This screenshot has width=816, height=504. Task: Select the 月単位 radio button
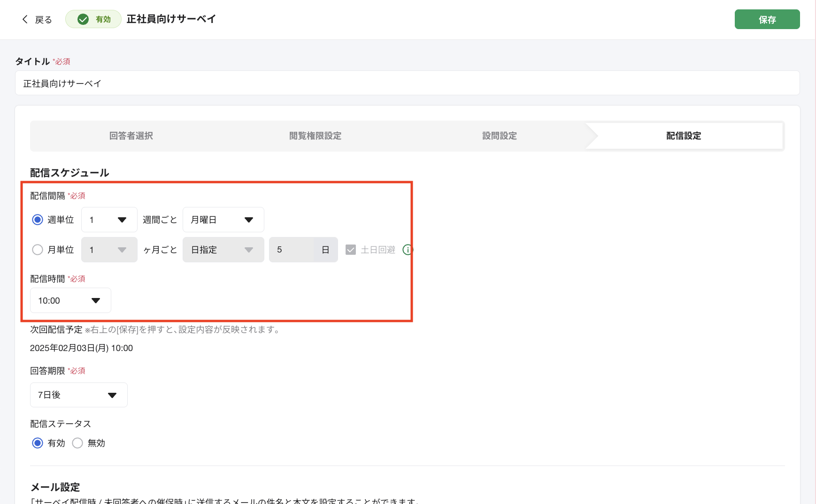(x=38, y=250)
